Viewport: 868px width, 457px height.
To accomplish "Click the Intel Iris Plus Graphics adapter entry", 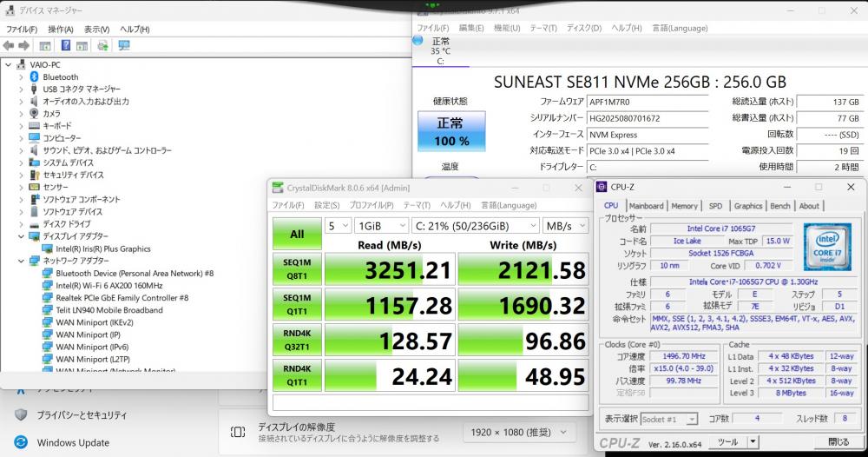I will (102, 248).
